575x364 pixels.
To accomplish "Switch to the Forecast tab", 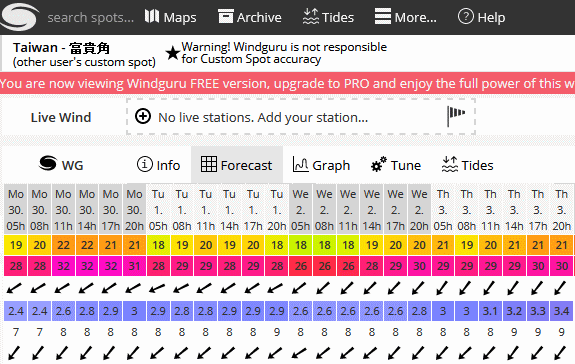I will (237, 165).
